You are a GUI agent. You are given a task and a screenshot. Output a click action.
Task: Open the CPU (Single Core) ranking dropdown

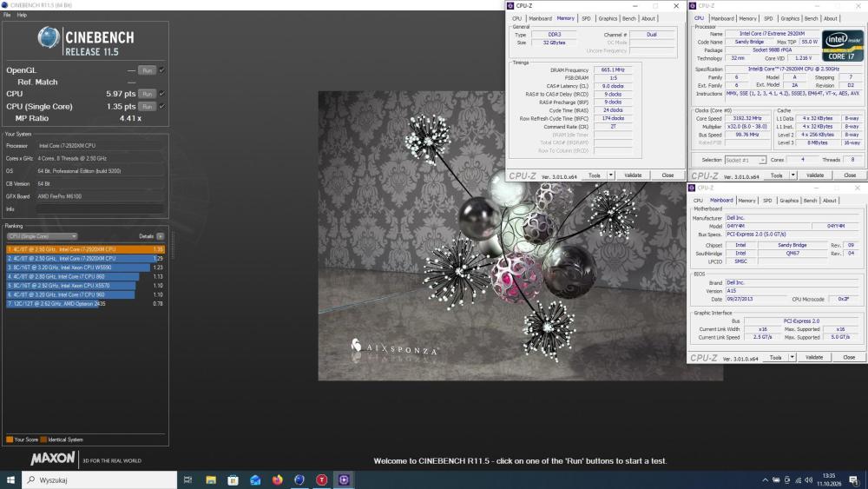click(x=42, y=236)
